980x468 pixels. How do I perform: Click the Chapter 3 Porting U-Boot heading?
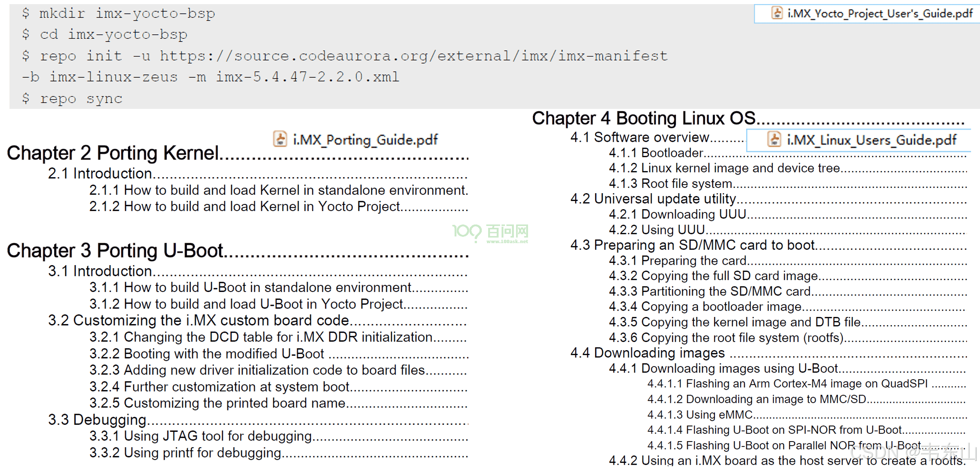click(x=114, y=251)
